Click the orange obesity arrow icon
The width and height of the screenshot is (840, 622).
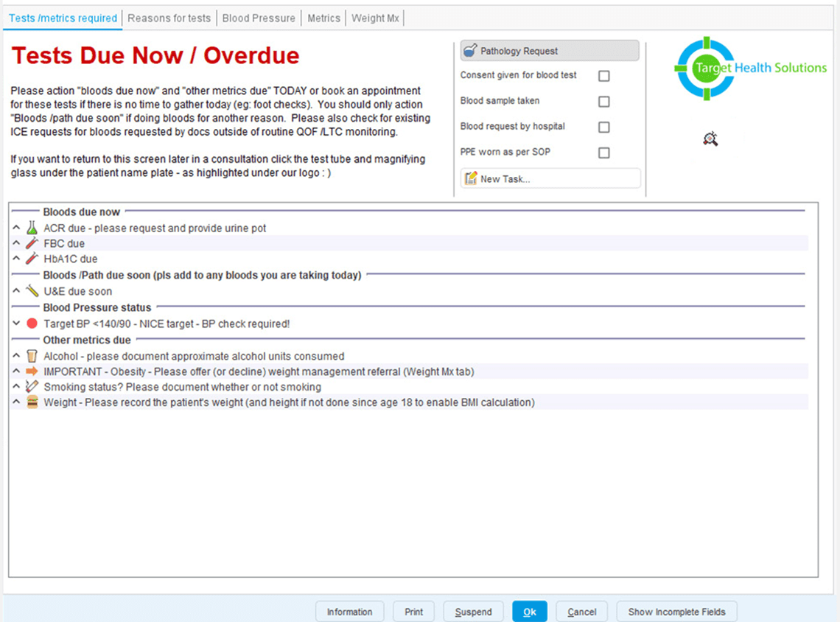[30, 371]
